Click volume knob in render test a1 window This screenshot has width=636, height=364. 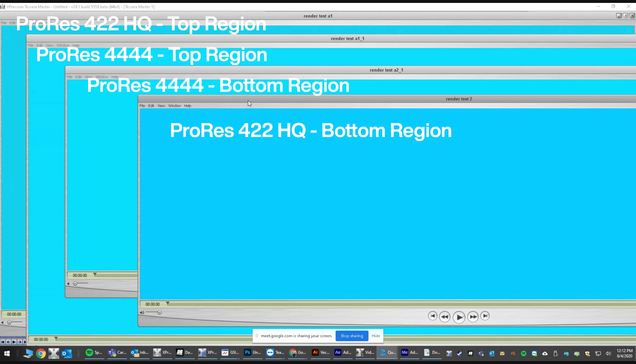(x=9, y=322)
